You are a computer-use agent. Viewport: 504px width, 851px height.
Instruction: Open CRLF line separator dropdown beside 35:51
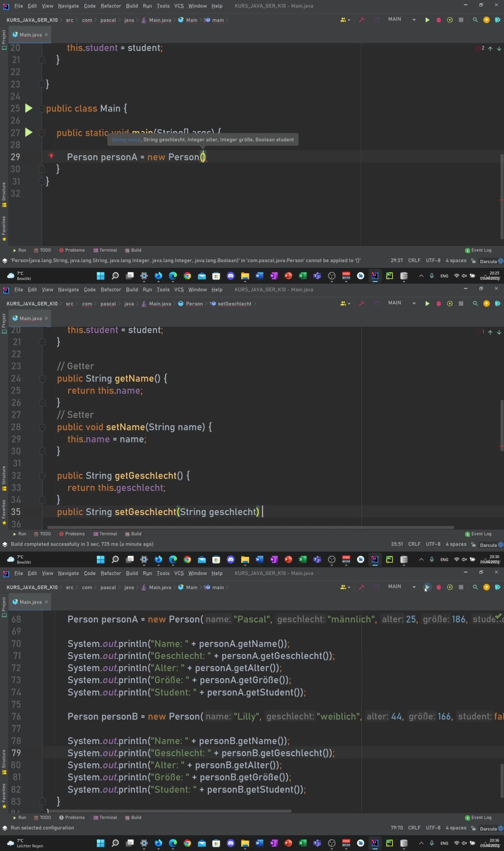coord(414,544)
